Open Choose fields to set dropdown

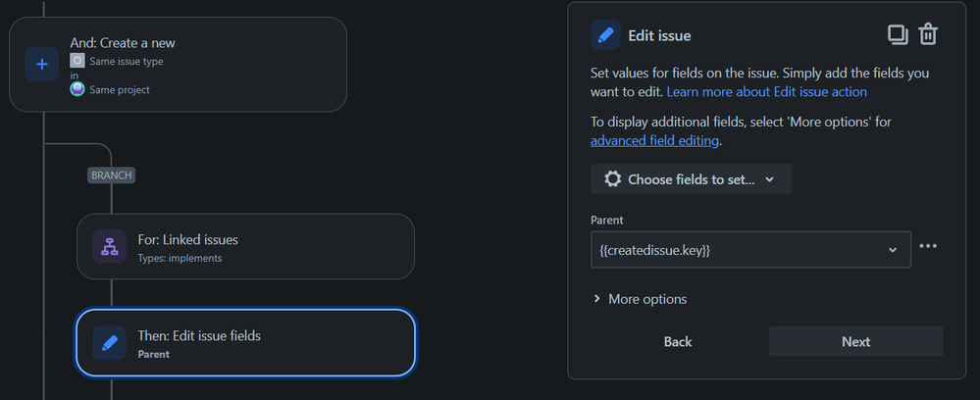click(691, 179)
